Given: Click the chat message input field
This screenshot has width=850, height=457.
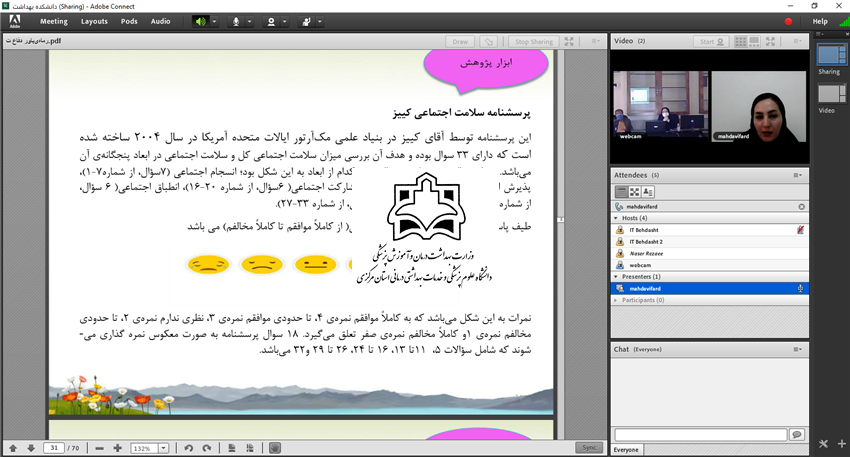Looking at the screenshot, I should point(700,434).
